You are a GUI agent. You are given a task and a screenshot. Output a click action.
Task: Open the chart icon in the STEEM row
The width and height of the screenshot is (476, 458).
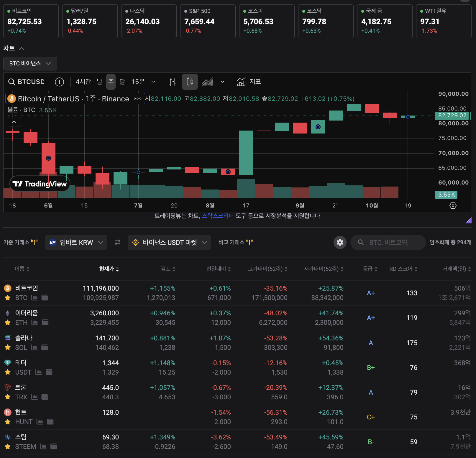[43, 447]
